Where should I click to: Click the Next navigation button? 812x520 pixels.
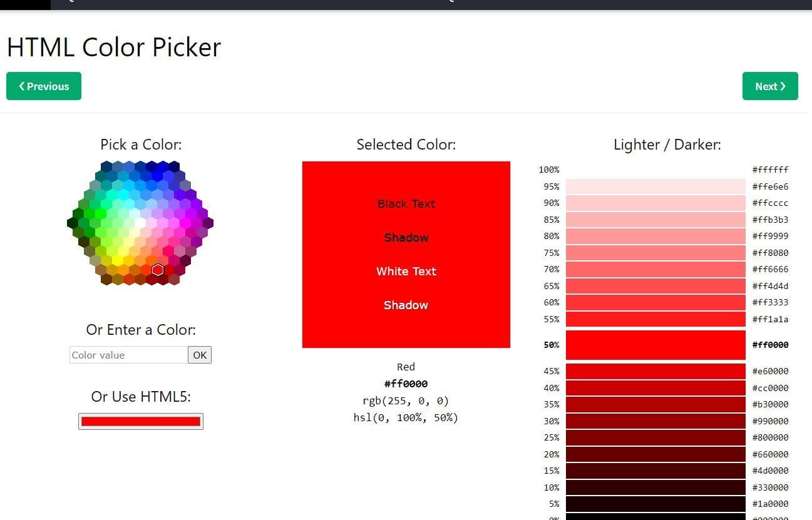pyautogui.click(x=769, y=86)
